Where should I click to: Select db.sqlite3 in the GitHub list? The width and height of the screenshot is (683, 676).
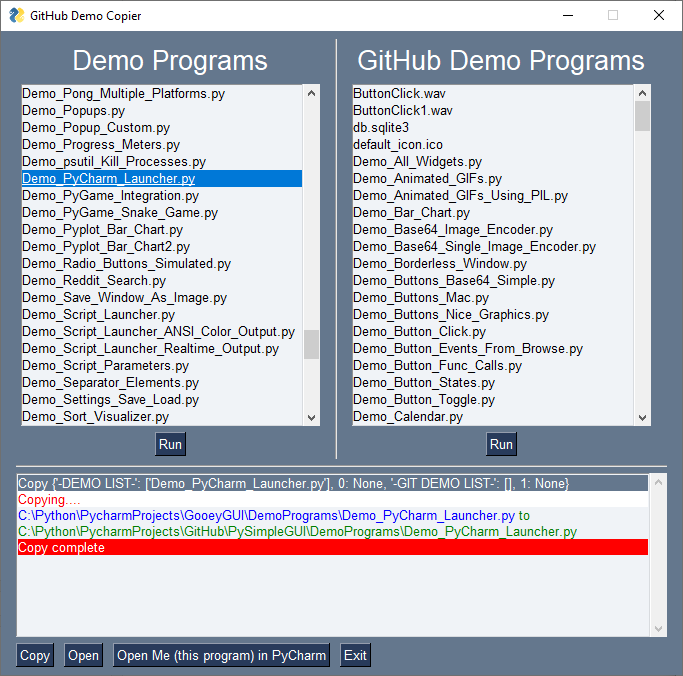point(493,128)
